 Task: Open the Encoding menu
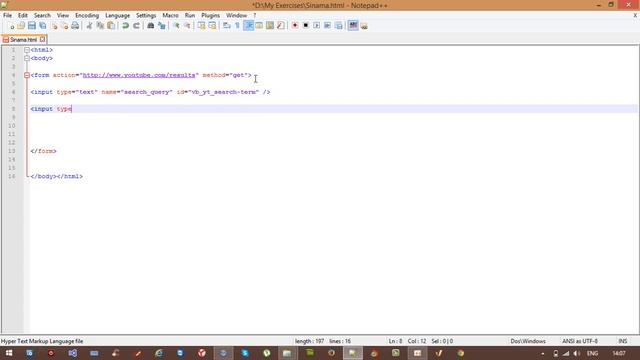[x=87, y=16]
